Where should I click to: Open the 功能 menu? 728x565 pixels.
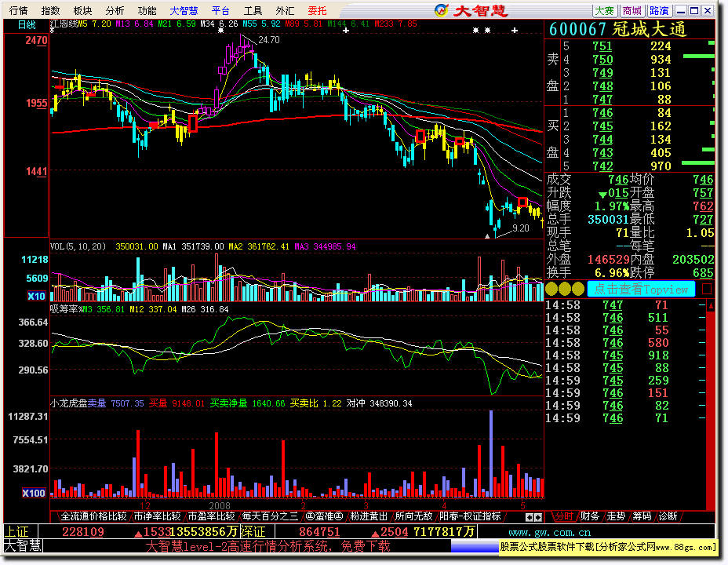pyautogui.click(x=147, y=11)
